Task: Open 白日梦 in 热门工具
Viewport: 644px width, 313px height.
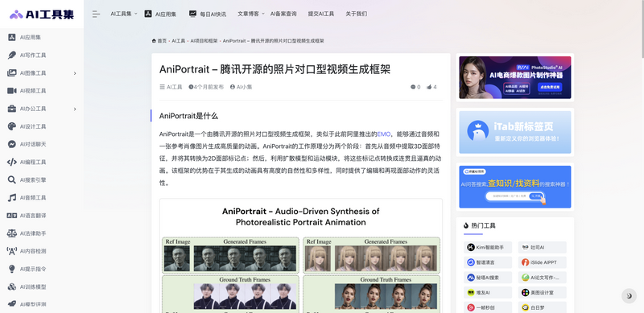Action: (x=542, y=307)
